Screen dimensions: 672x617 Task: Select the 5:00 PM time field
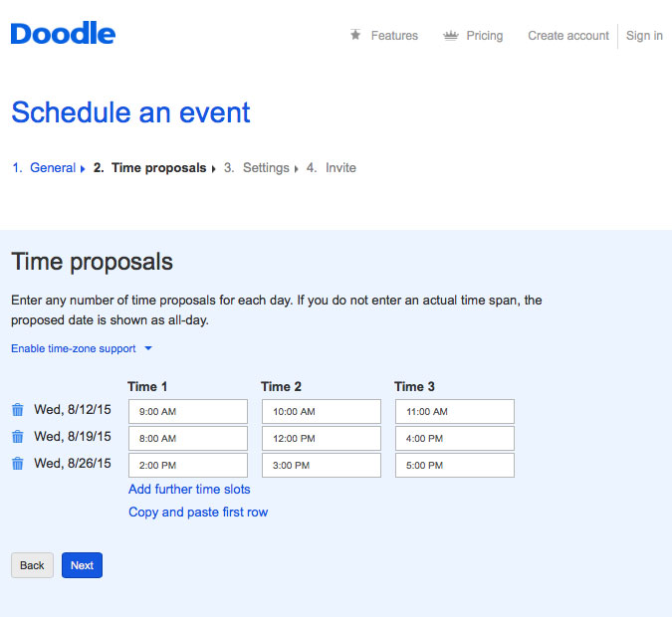tap(454, 466)
